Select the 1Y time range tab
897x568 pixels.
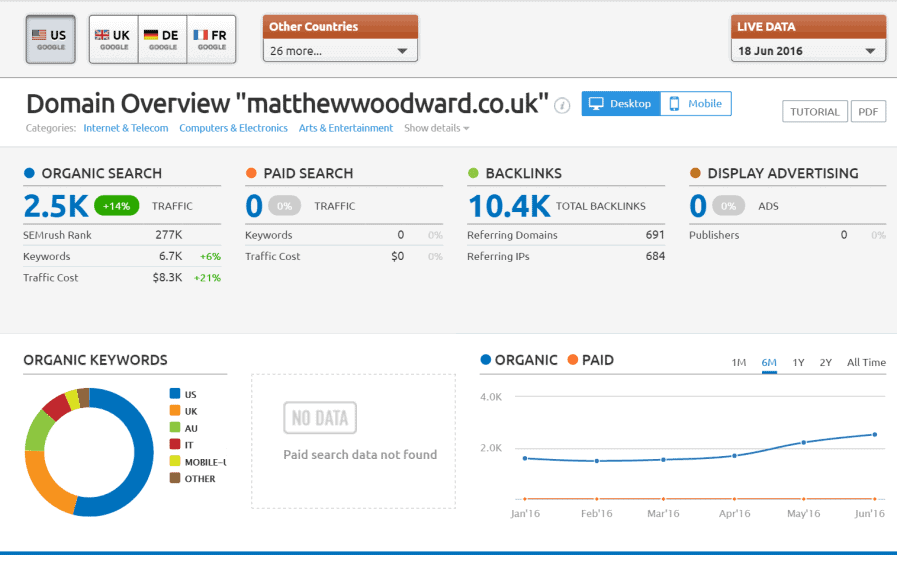798,363
